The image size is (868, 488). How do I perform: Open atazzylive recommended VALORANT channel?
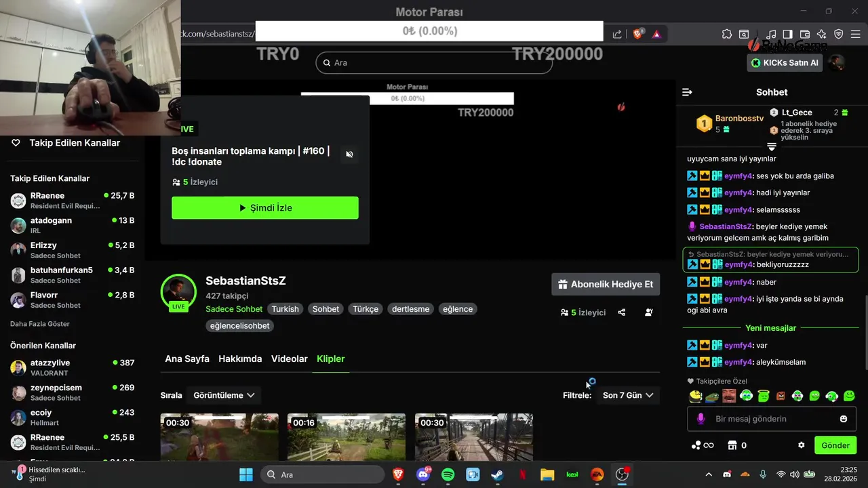point(73,368)
